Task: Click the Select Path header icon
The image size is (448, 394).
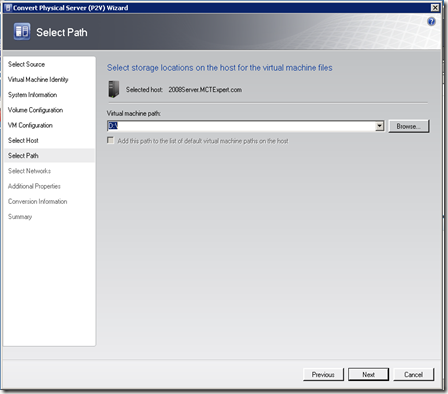Action: [22, 32]
